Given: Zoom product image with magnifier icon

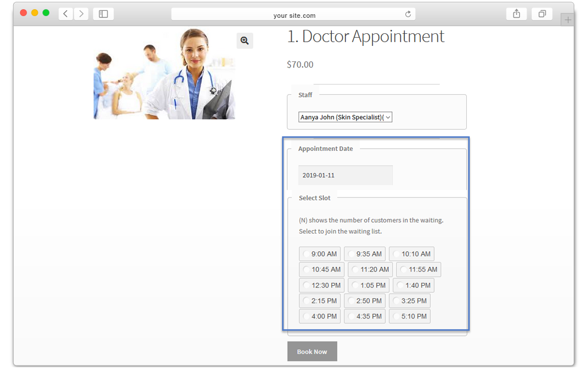Looking at the screenshot, I should coord(245,41).
